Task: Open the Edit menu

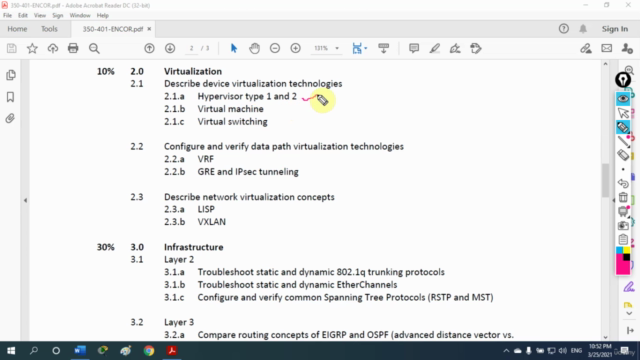Action: 22,16
